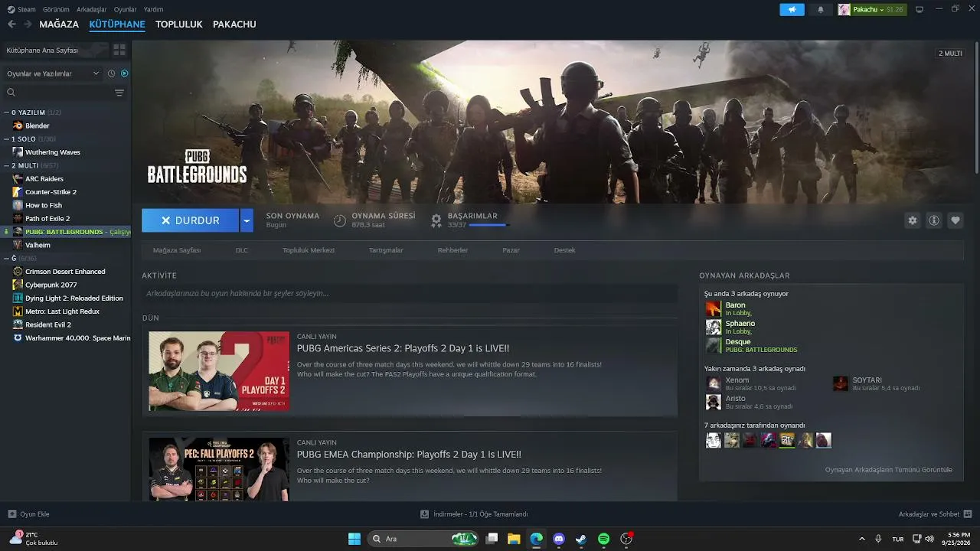The height and width of the screenshot is (551, 980).
Task: Open File Explorer from the taskbar
Action: click(x=514, y=539)
